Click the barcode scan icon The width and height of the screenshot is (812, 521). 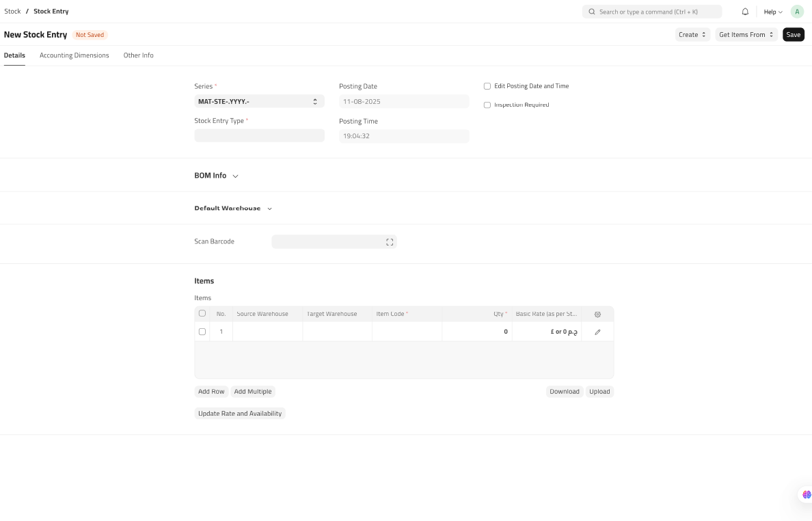tap(390, 242)
